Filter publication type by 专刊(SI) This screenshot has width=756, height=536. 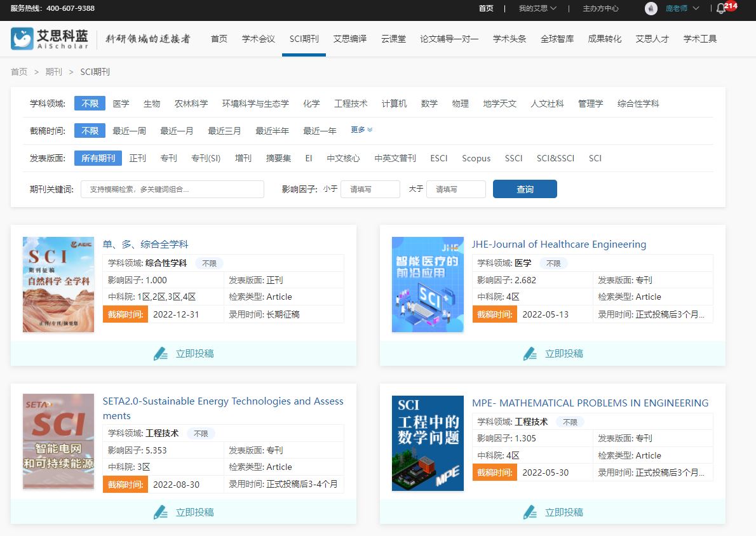205,158
